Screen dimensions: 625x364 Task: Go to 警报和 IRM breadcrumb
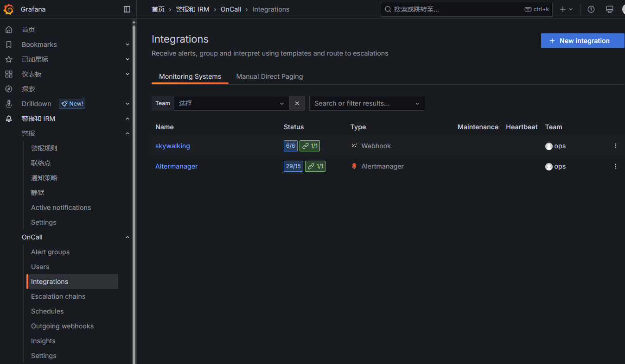(192, 9)
